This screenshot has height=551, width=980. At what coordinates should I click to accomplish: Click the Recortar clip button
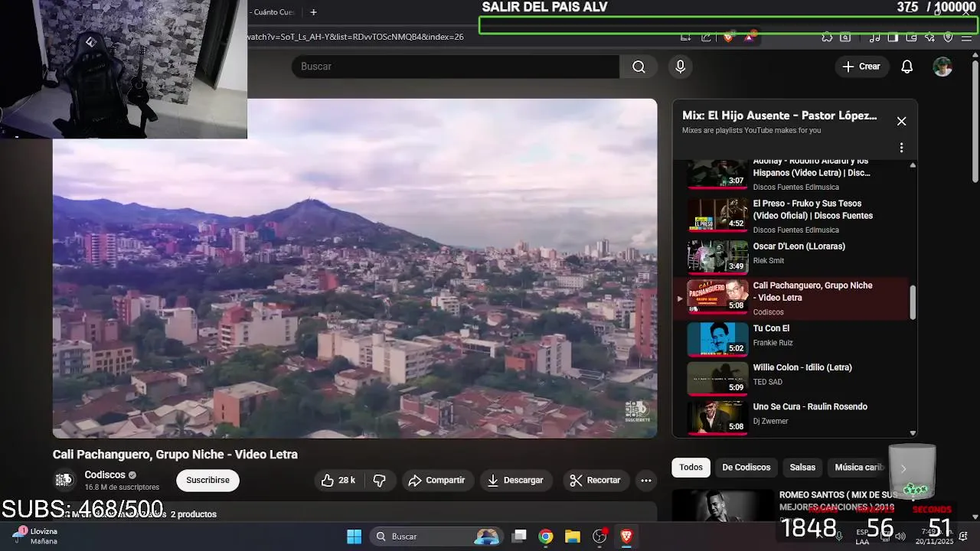[595, 480]
